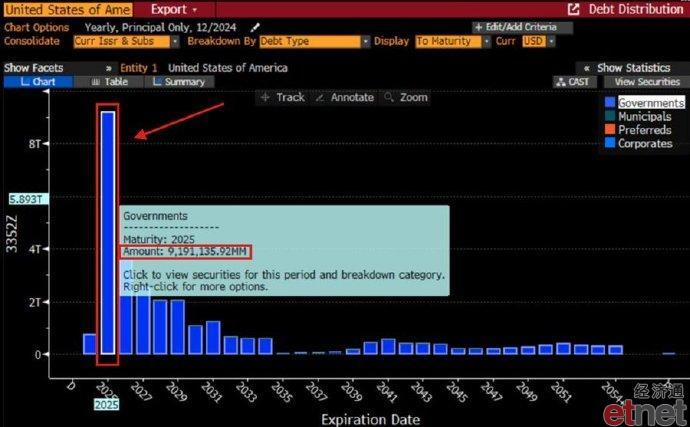The width and height of the screenshot is (690, 427).
Task: Click the highlighted 2025 maturity bar
Action: (x=108, y=233)
